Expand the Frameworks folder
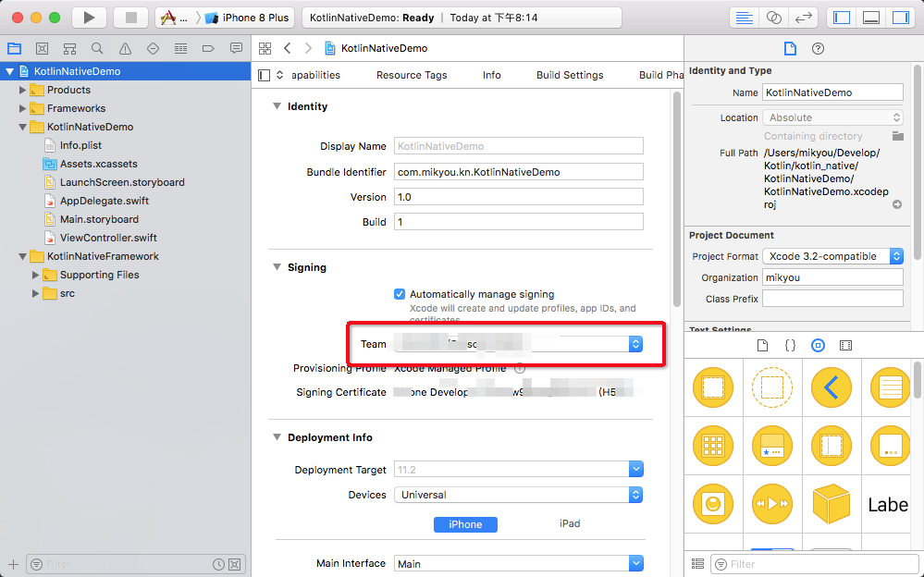Viewport: 924px width, 577px height. [23, 108]
